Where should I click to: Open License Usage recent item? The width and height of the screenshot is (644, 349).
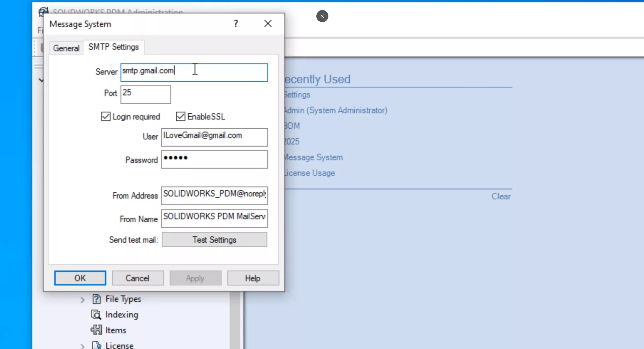coord(310,173)
